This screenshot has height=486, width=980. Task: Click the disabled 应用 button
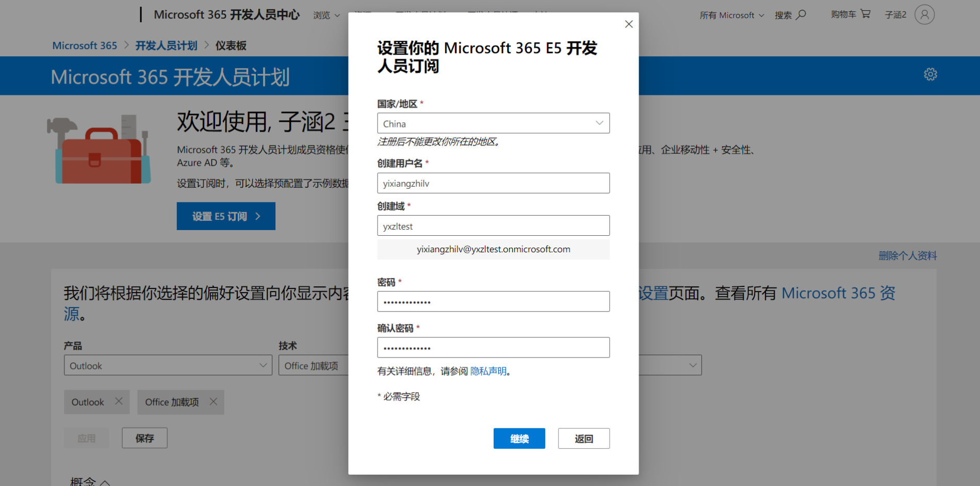[87, 438]
